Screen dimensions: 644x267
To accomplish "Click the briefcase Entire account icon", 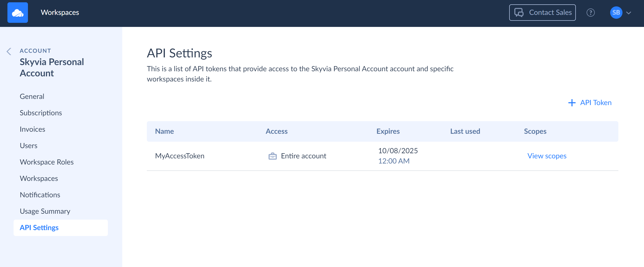I will click(272, 156).
